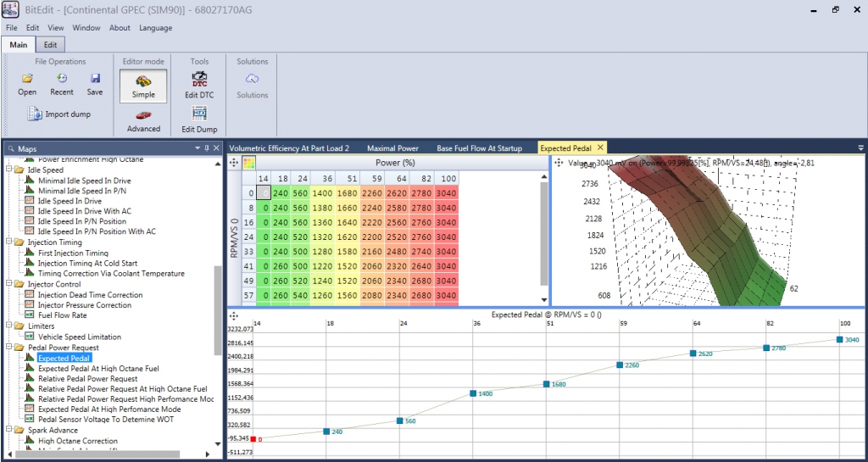Viewport: 868px width, 462px height.
Task: Open the Edit menu
Action: click(33, 28)
